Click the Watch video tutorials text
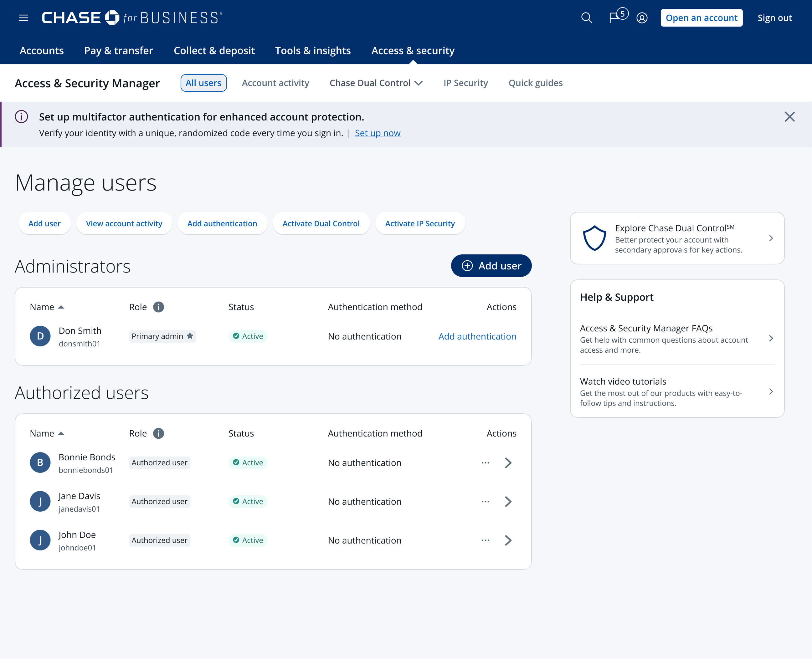The width and height of the screenshot is (812, 659). tap(623, 381)
